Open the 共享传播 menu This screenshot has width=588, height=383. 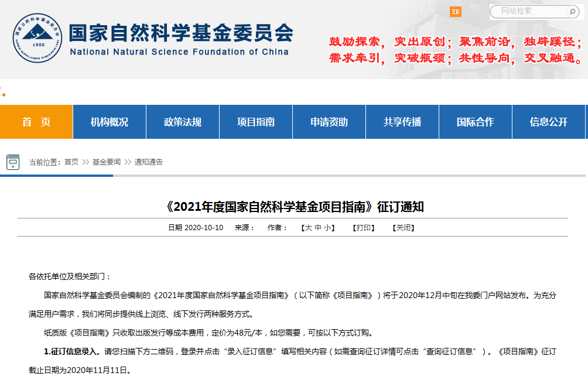click(x=402, y=122)
